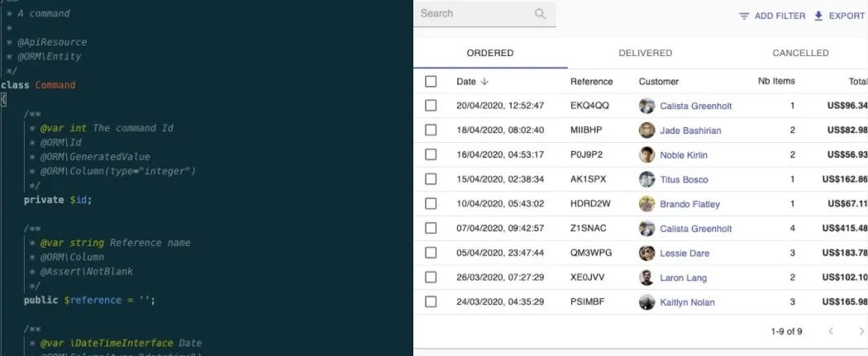Click Noble Kirlin's avatar picture
Screen dimensions: 868x356
point(647,155)
